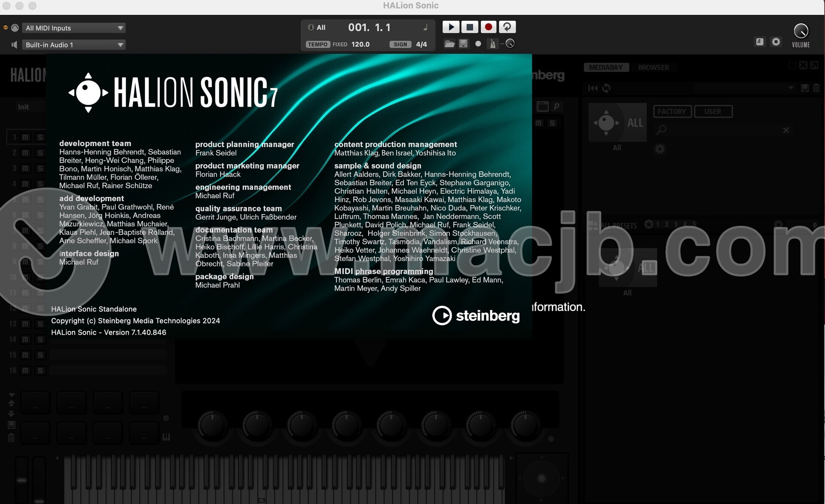
Task: Click the first quick control knob
Action: [x=212, y=426]
